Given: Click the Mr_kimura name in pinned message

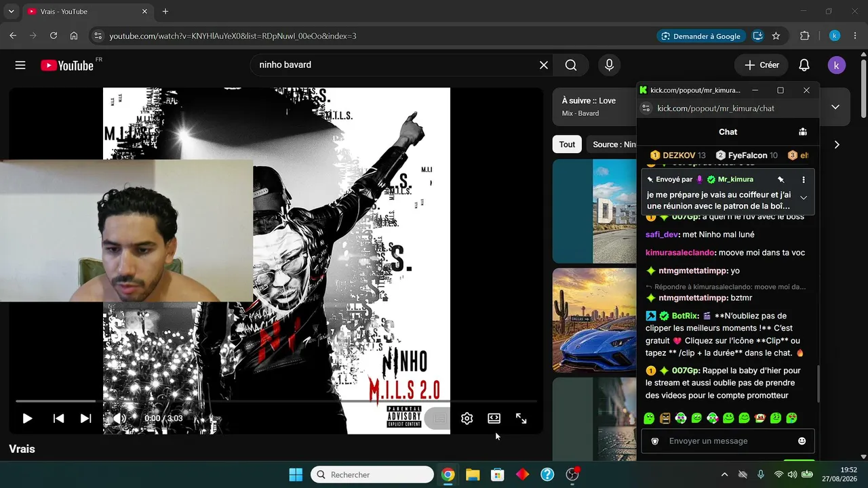Looking at the screenshot, I should pos(736,180).
